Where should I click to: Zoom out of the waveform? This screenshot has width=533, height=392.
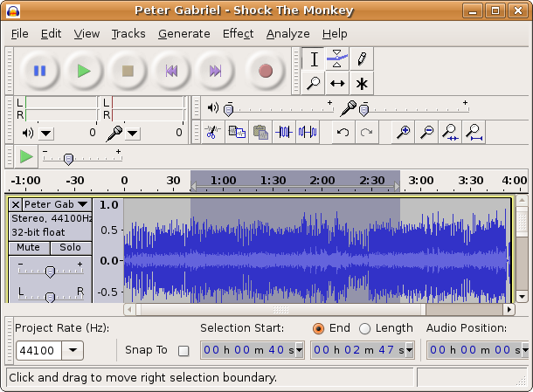coord(426,132)
